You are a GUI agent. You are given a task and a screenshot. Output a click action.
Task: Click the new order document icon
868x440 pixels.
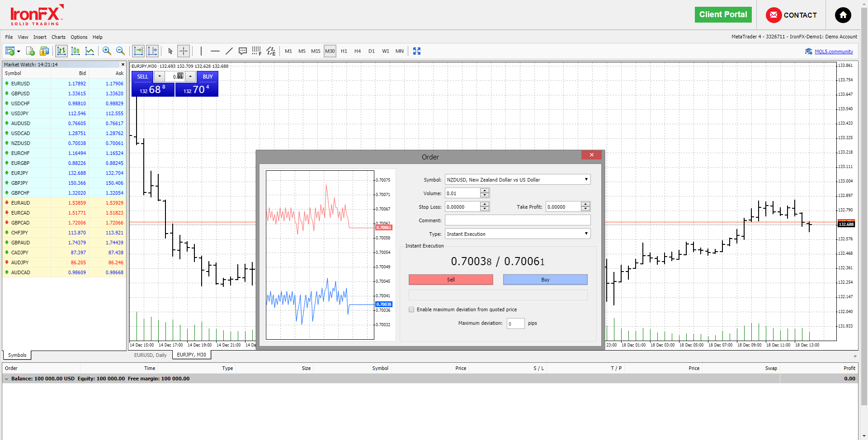coord(30,51)
